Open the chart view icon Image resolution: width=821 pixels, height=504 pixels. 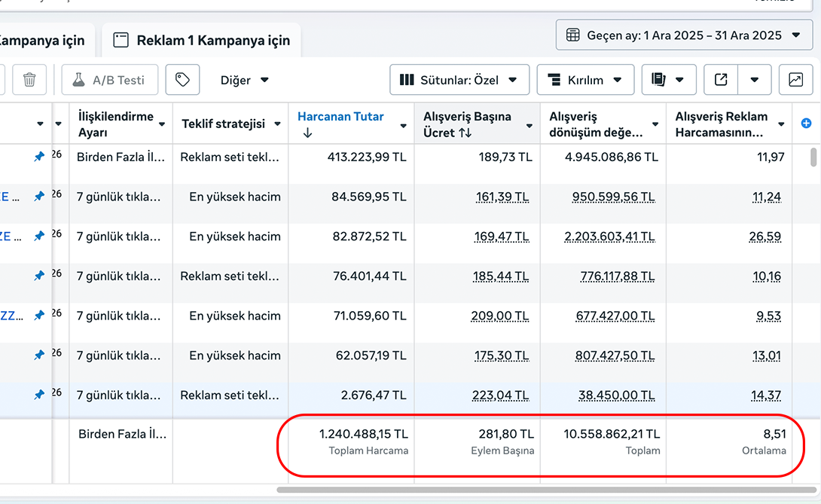[795, 80]
